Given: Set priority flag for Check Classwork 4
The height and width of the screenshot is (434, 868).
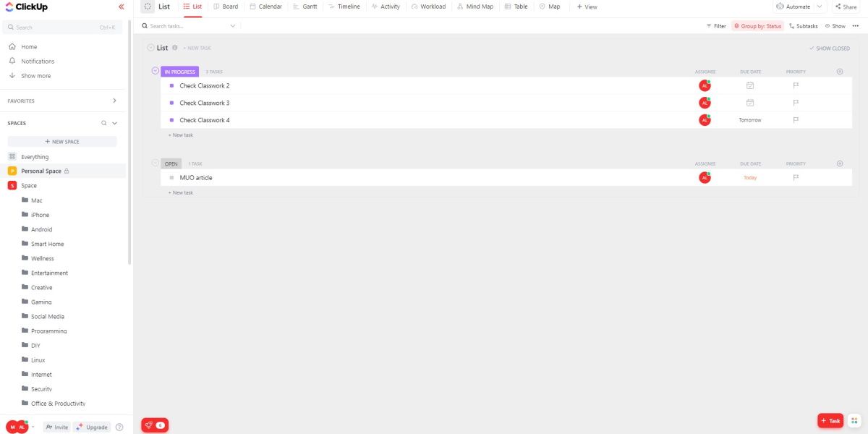Looking at the screenshot, I should [796, 120].
